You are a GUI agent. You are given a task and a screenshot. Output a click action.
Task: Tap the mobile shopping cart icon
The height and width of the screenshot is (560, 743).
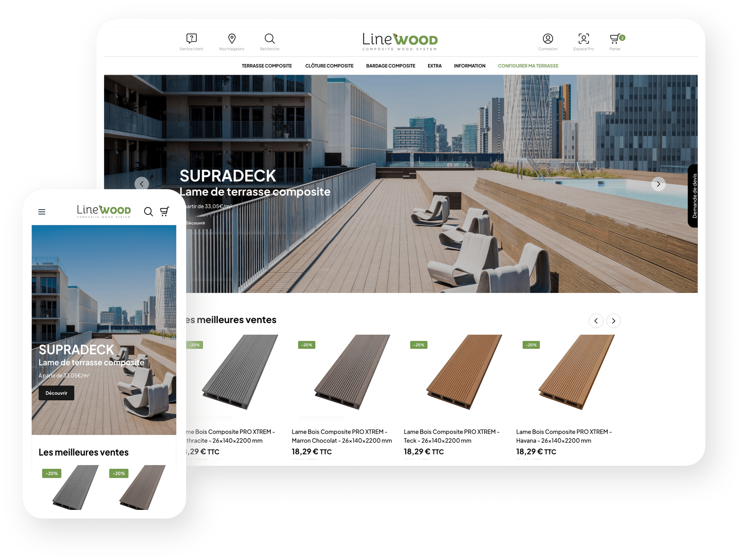tap(165, 211)
